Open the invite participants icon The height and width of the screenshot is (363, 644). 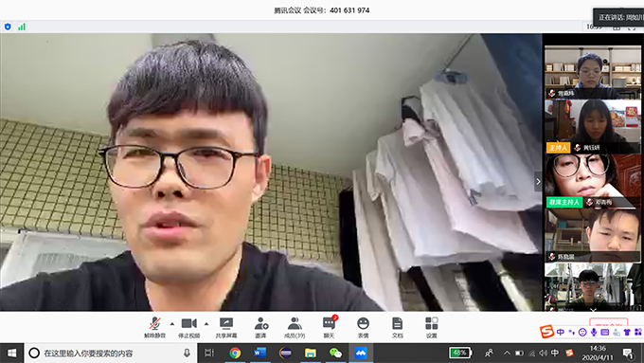click(x=260, y=328)
